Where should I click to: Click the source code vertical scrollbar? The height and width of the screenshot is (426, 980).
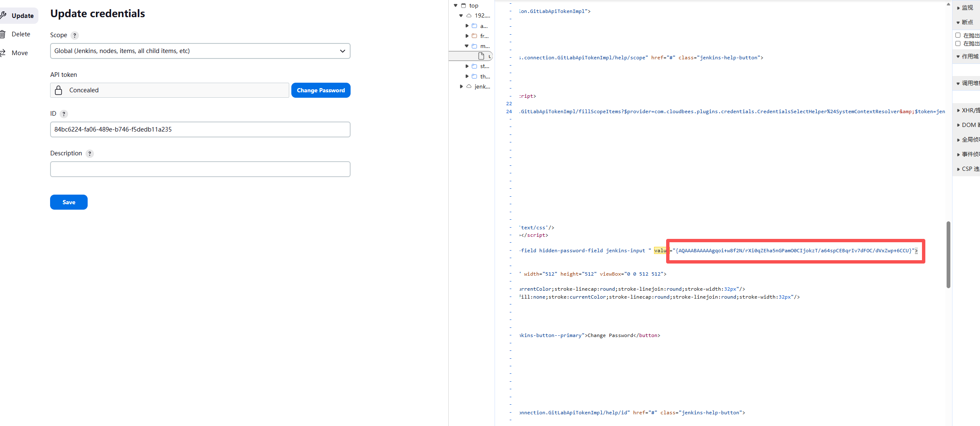[x=948, y=255]
